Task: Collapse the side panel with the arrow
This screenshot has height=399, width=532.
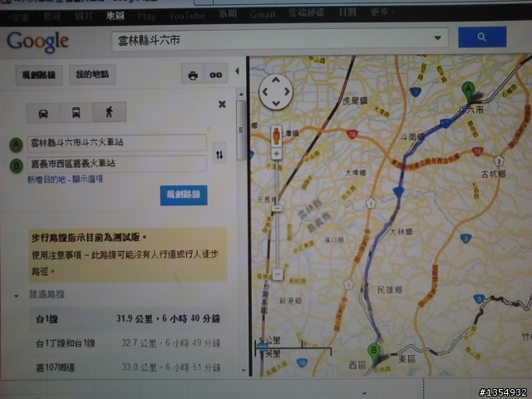Action: 237,71
